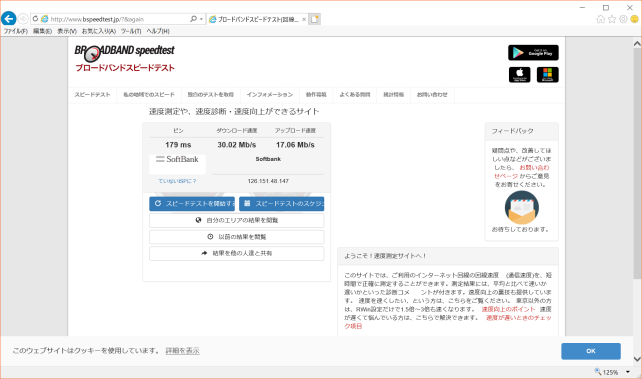This screenshot has width=642, height=379.
Task: Open the 編集(E) menu
Action: (x=42, y=31)
